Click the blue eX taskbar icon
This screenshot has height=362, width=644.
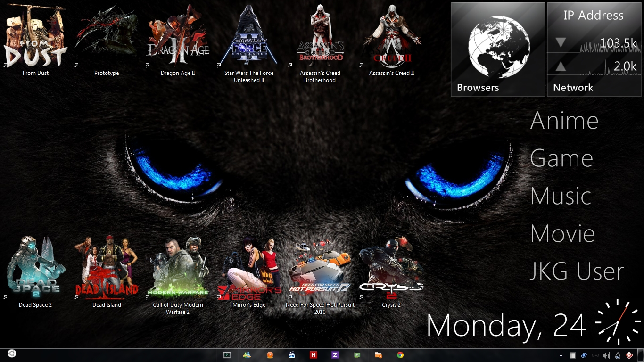pyautogui.click(x=292, y=355)
